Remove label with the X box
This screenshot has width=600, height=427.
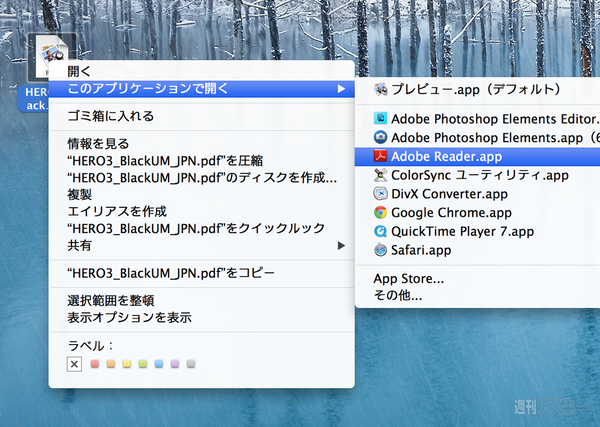74,364
